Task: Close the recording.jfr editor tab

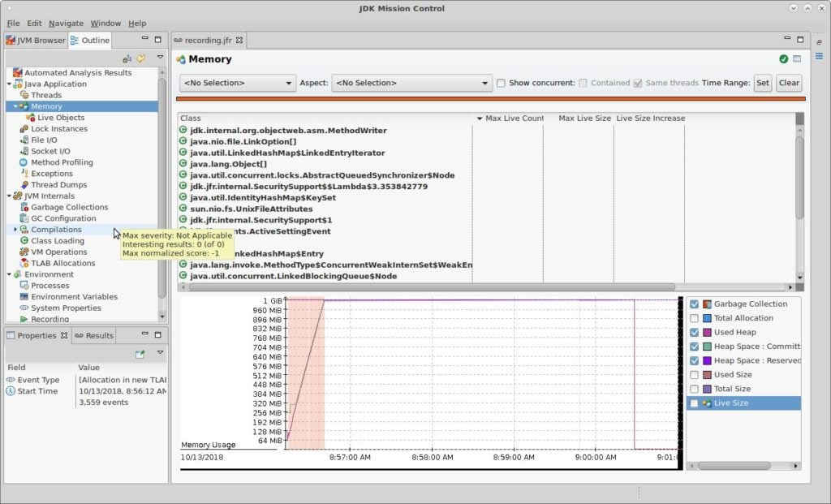Action: (239, 41)
